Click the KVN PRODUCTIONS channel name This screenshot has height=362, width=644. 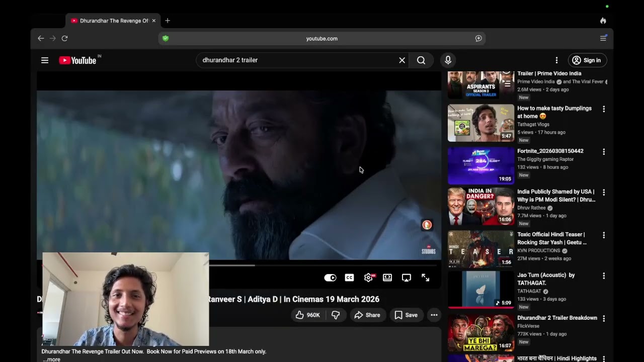(539, 250)
